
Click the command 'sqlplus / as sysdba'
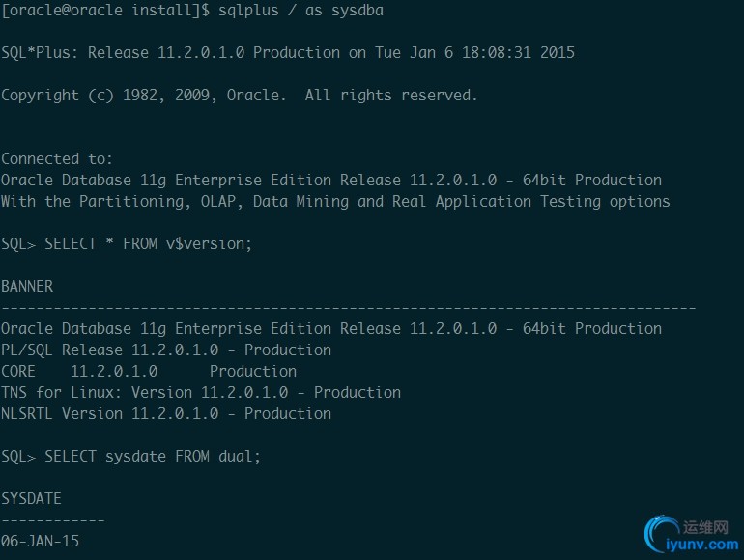coord(300,11)
